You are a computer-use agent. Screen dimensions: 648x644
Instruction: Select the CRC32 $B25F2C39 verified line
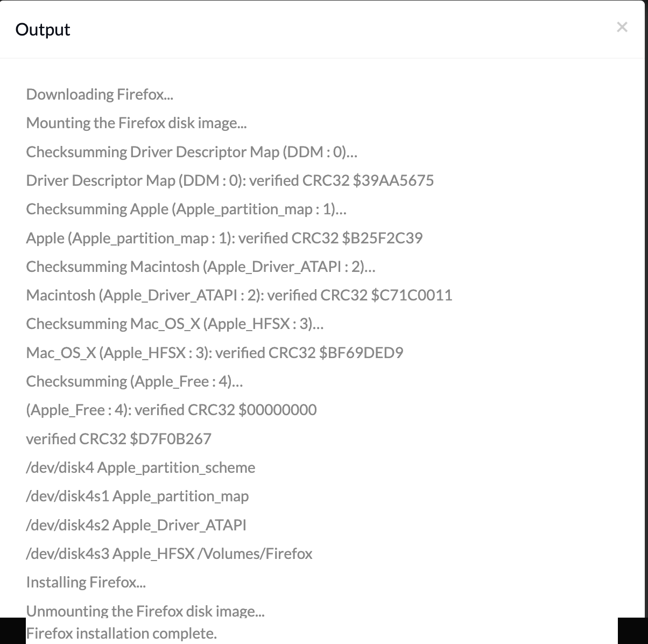pos(224,238)
